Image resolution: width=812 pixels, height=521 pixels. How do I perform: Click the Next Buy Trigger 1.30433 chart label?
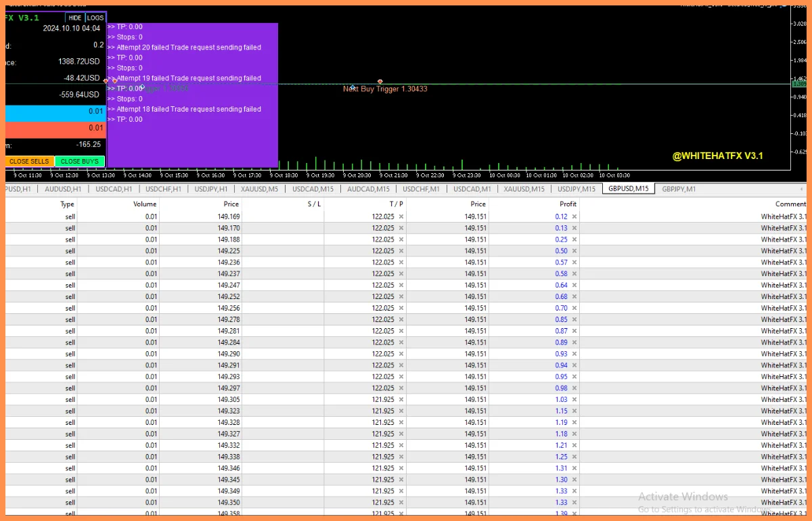point(385,89)
